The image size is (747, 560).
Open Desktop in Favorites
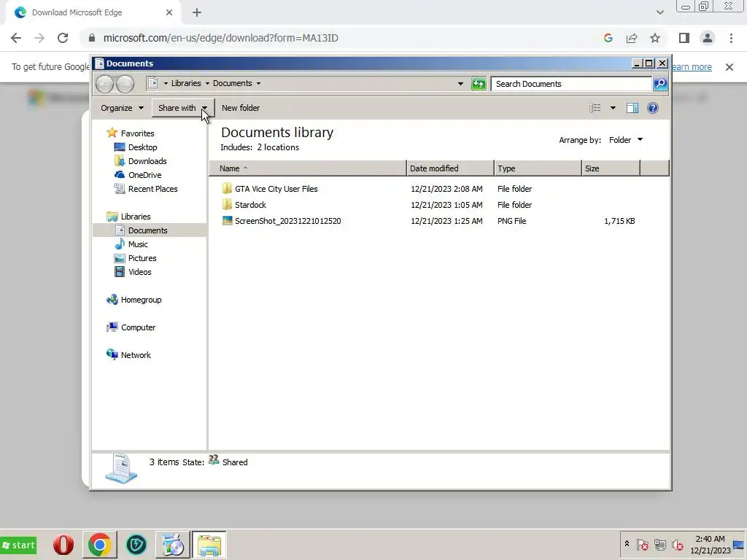tap(142, 147)
